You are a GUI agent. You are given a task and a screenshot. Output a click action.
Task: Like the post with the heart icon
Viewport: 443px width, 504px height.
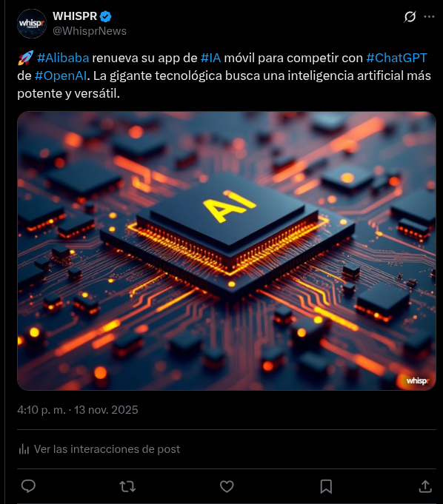(227, 486)
